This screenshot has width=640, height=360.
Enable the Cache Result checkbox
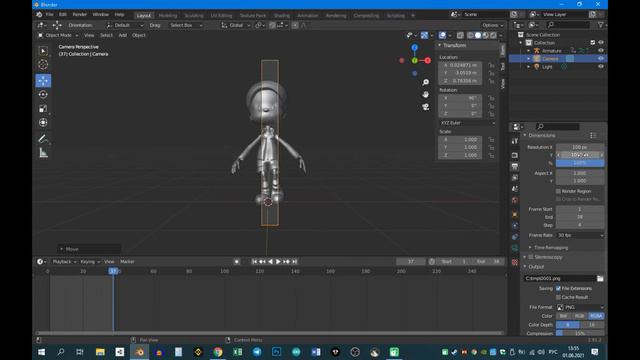pyautogui.click(x=558, y=297)
